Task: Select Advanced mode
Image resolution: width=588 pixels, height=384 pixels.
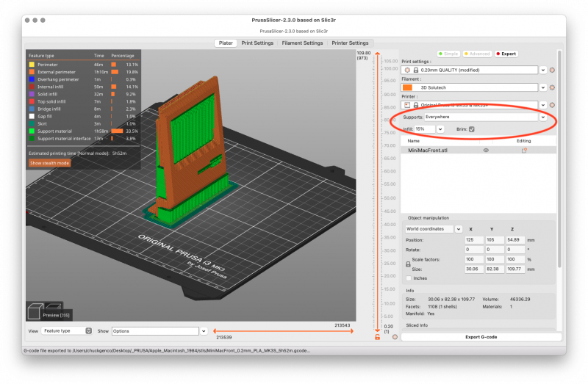Action: 477,54
